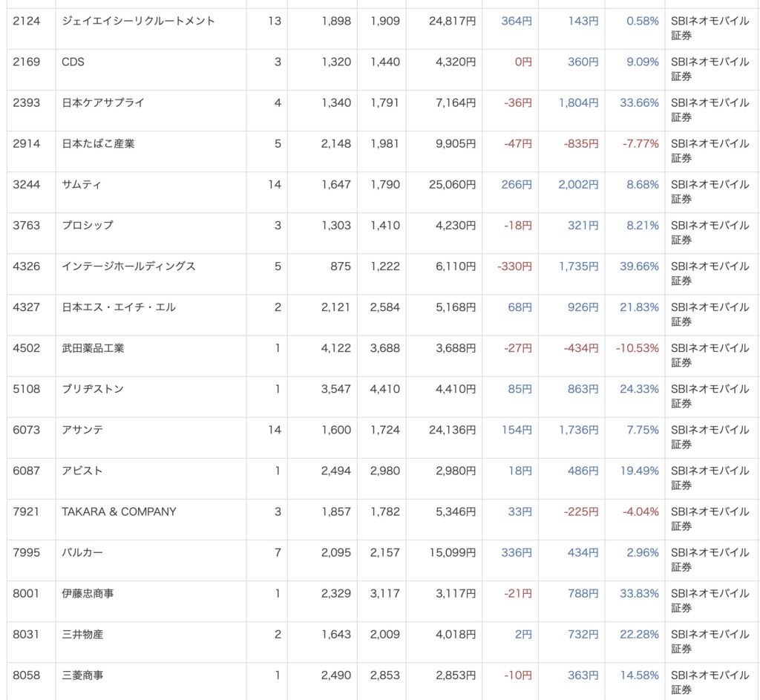Click SBIネオモバイル証券 in 三菱商事 row
The width and height of the screenshot is (760, 700).
click(710, 682)
